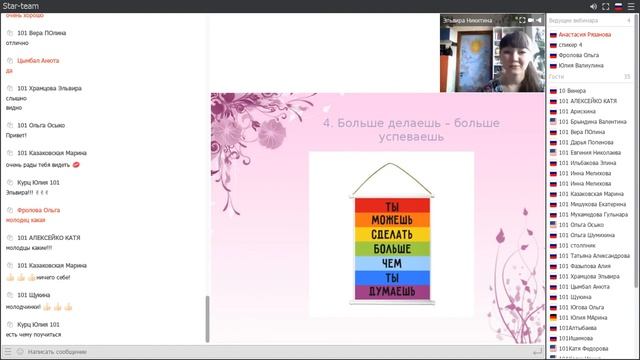Select guest '10 Венера'

point(572,91)
